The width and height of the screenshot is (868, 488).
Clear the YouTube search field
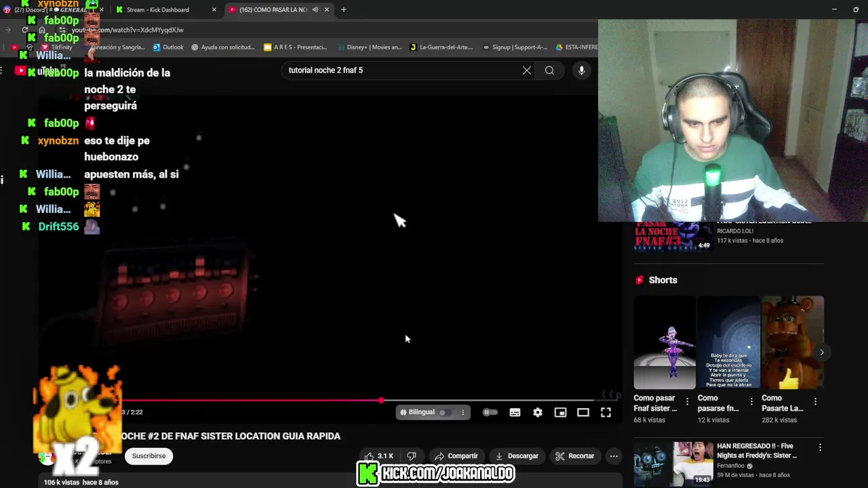click(527, 70)
